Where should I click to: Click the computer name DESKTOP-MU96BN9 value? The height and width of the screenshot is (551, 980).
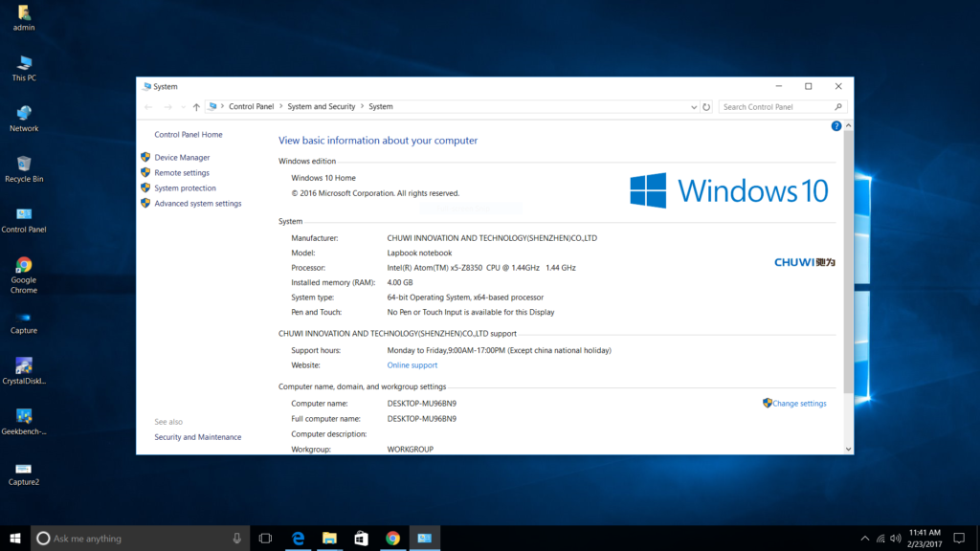tap(421, 404)
